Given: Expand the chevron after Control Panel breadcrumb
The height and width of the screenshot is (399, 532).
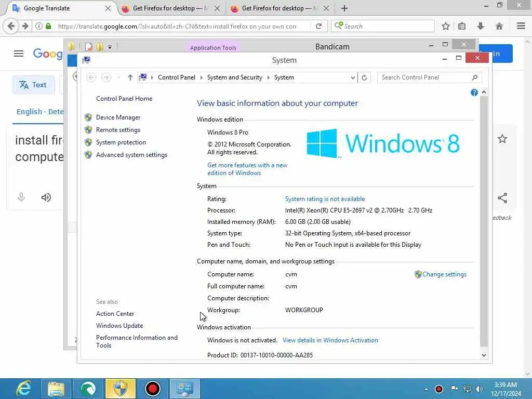Looking at the screenshot, I should pyautogui.click(x=201, y=78).
